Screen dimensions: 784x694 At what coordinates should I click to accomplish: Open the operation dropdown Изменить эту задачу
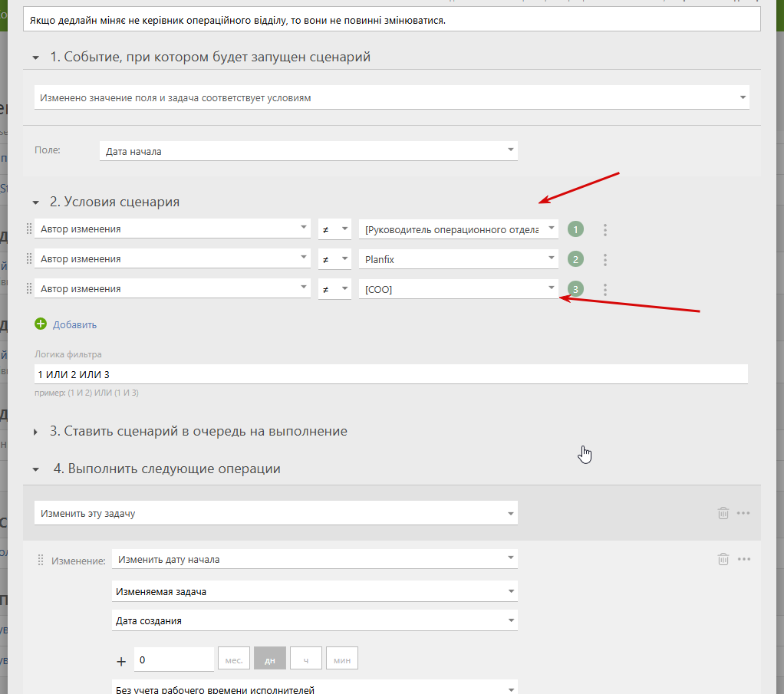(276, 513)
